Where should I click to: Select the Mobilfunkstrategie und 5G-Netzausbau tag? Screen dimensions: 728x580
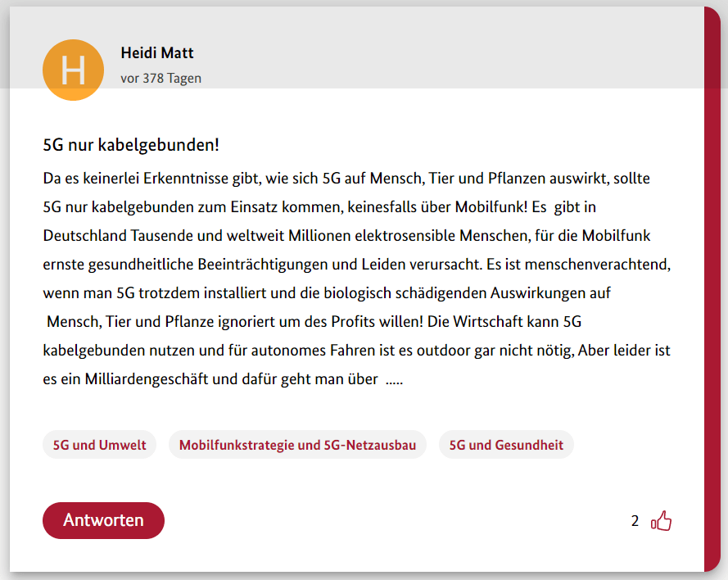(297, 445)
